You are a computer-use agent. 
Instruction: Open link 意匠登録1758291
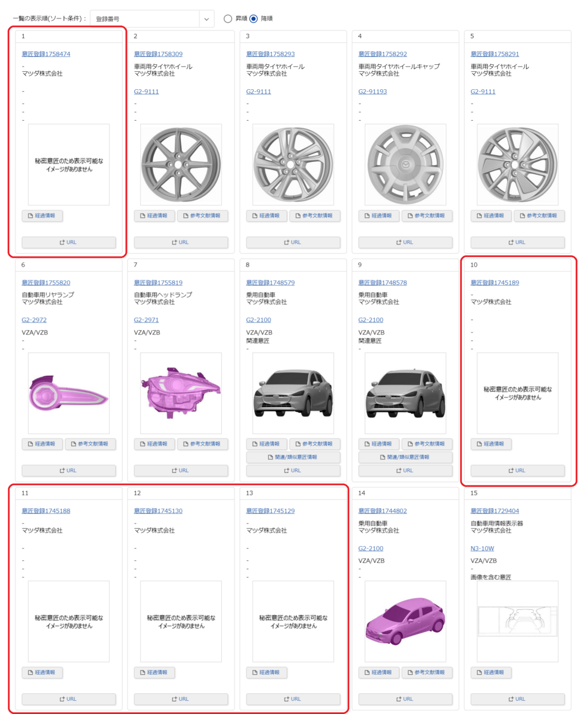point(495,54)
